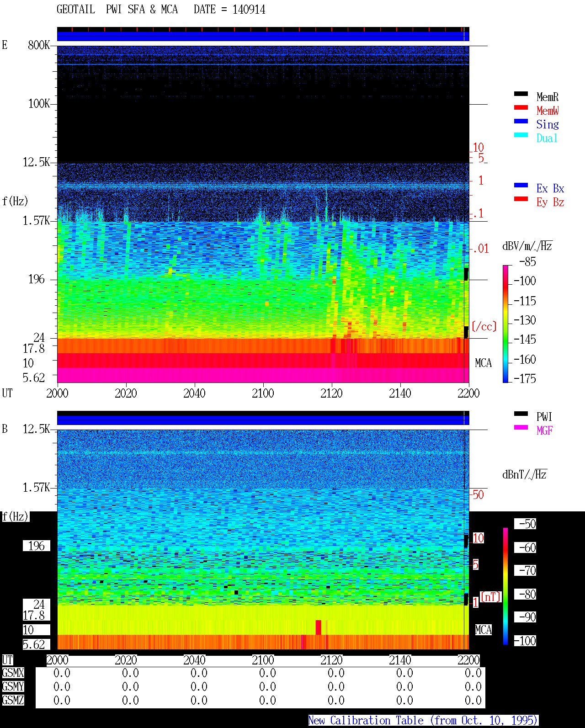Click the magenta MGF legend swatch
585x728 pixels.
(521, 427)
